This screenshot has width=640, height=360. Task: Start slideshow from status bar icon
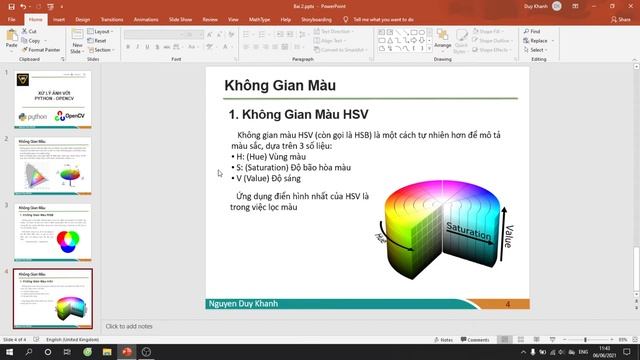(x=552, y=340)
